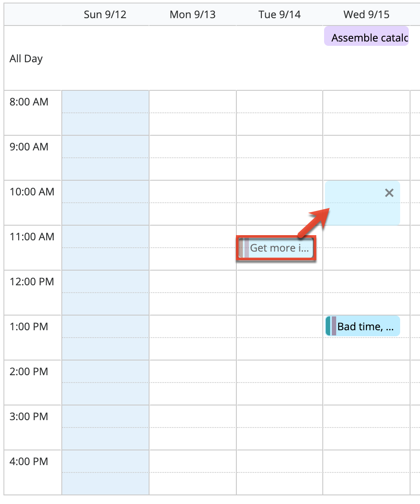Select the Wed 9/15 column header

point(366,15)
